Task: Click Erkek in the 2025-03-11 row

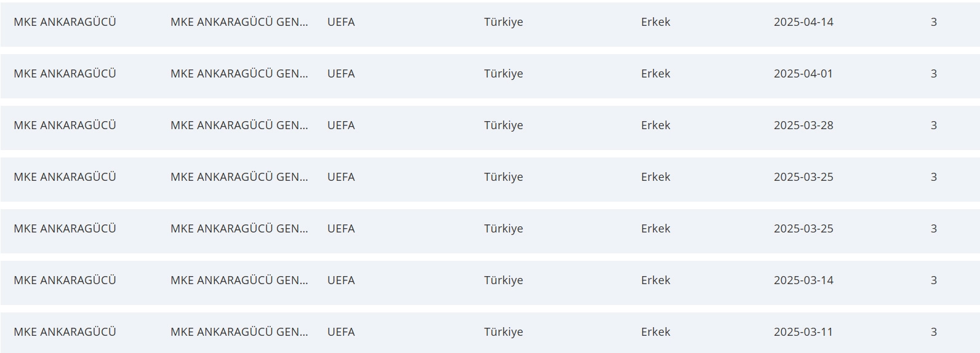Action: pyautogui.click(x=655, y=332)
